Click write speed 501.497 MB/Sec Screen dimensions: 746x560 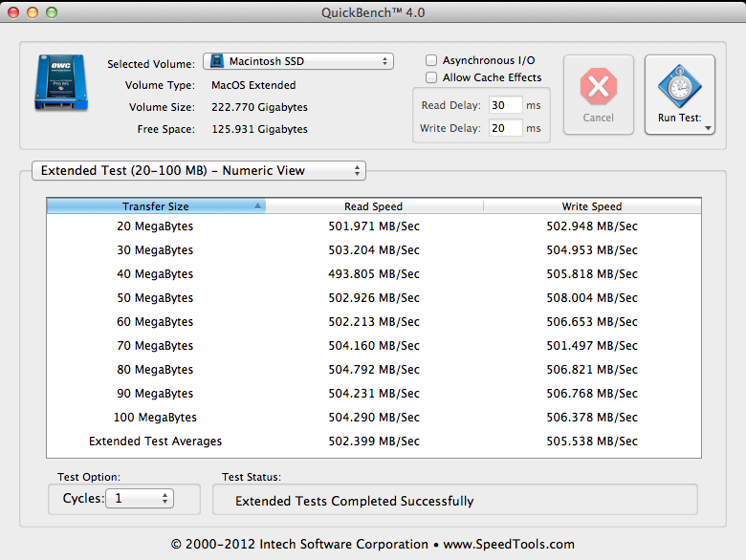pyautogui.click(x=592, y=346)
